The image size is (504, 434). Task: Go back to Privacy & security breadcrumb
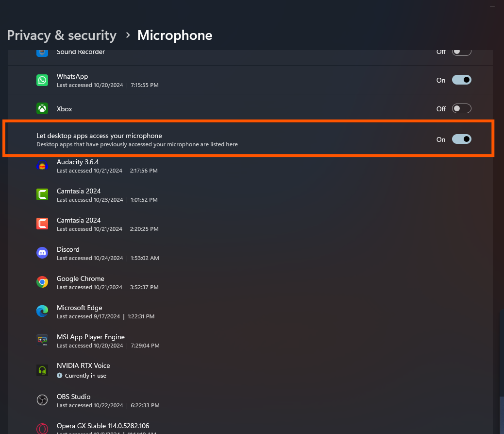[62, 35]
